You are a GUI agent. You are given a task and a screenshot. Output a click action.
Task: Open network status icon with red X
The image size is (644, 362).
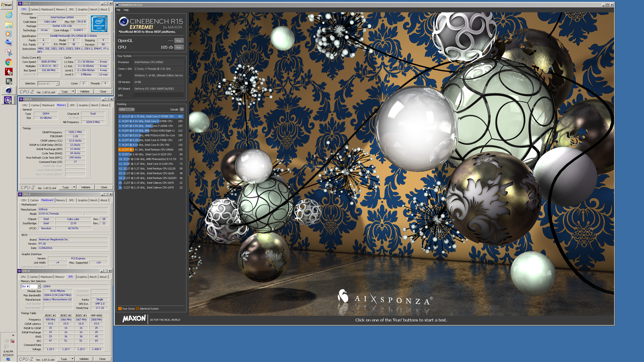(12, 341)
